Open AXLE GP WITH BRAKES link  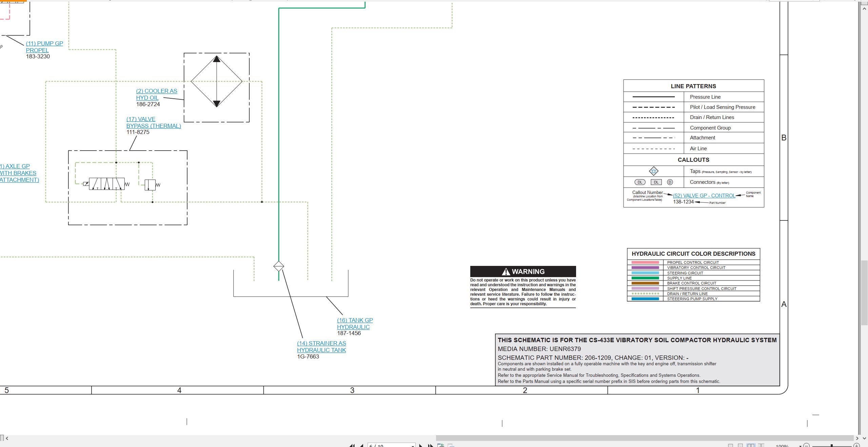[19, 173]
